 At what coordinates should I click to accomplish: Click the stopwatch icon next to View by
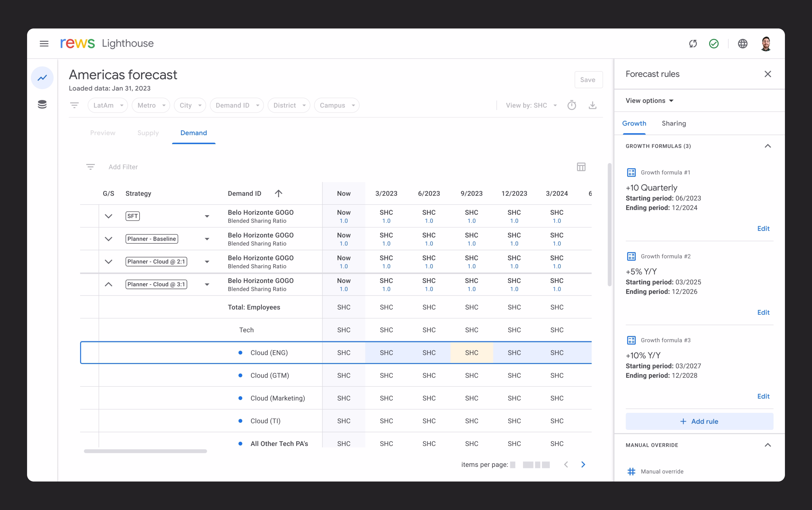click(x=572, y=105)
